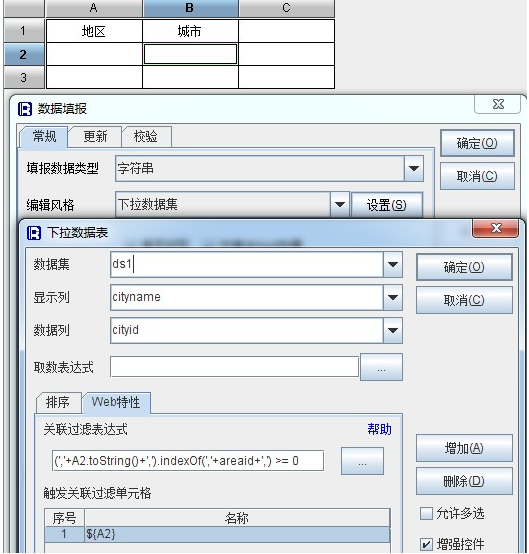Open the 关联过滤表达式 ellipsis editor button
The image size is (529, 554).
point(362,461)
